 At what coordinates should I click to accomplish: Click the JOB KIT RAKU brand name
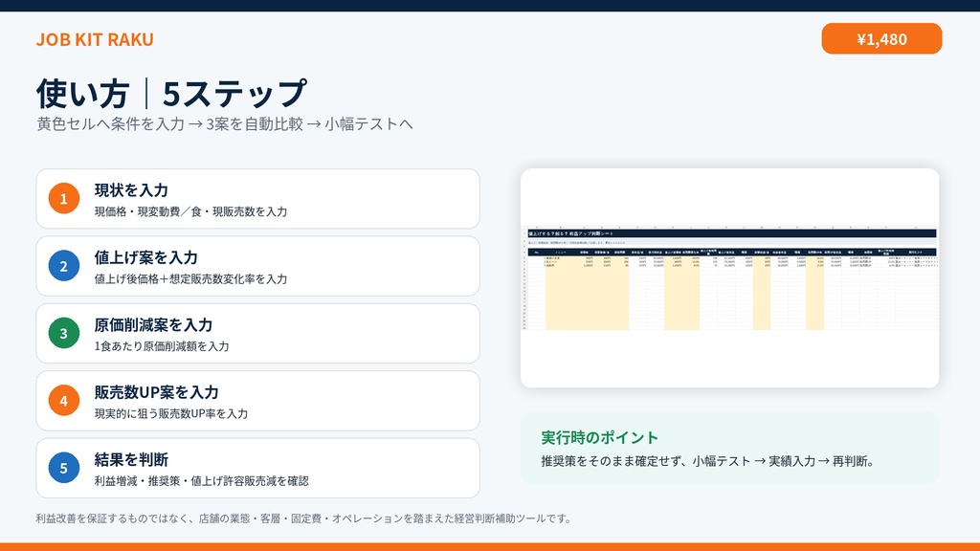95,39
